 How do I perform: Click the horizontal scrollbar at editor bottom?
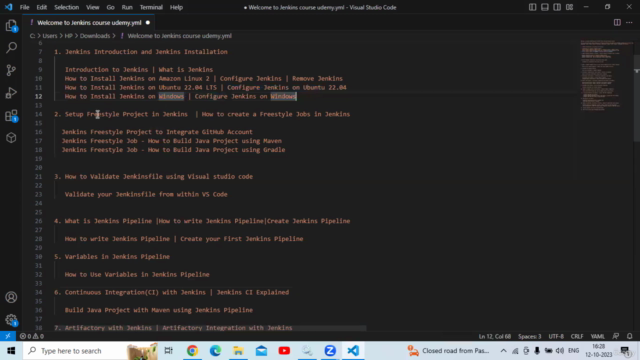[x=210, y=328]
